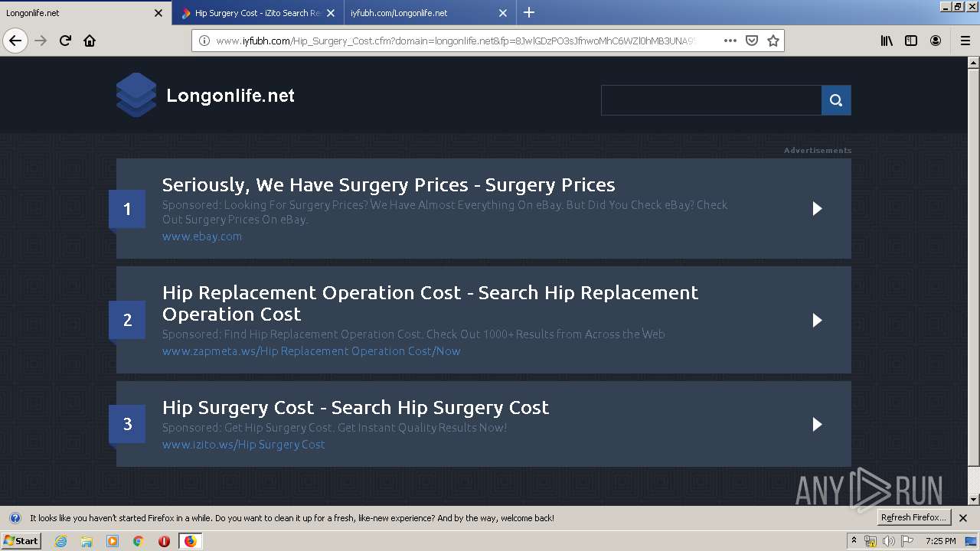The width and height of the screenshot is (980, 551).
Task: Click the Action Center flag tray icon
Action: (906, 541)
